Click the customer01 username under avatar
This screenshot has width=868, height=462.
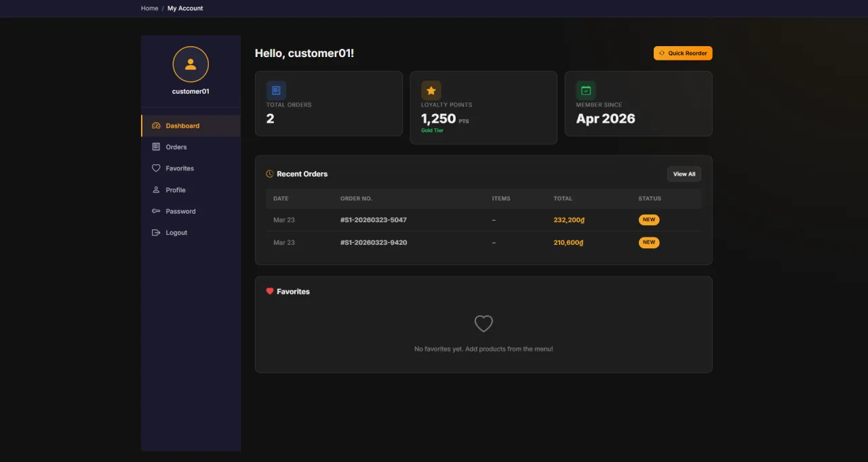[191, 91]
